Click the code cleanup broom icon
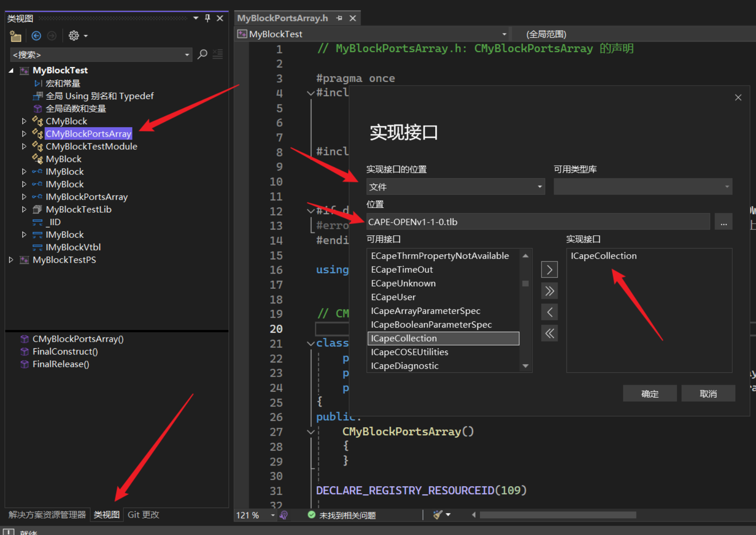Image resolution: width=756 pixels, height=535 pixels. (x=438, y=515)
